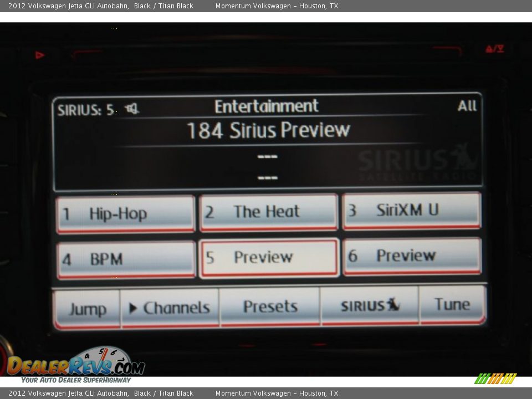Image resolution: width=532 pixels, height=399 pixels.
Task: Click the colored stripes icon at bottom-right
Action: (495, 378)
